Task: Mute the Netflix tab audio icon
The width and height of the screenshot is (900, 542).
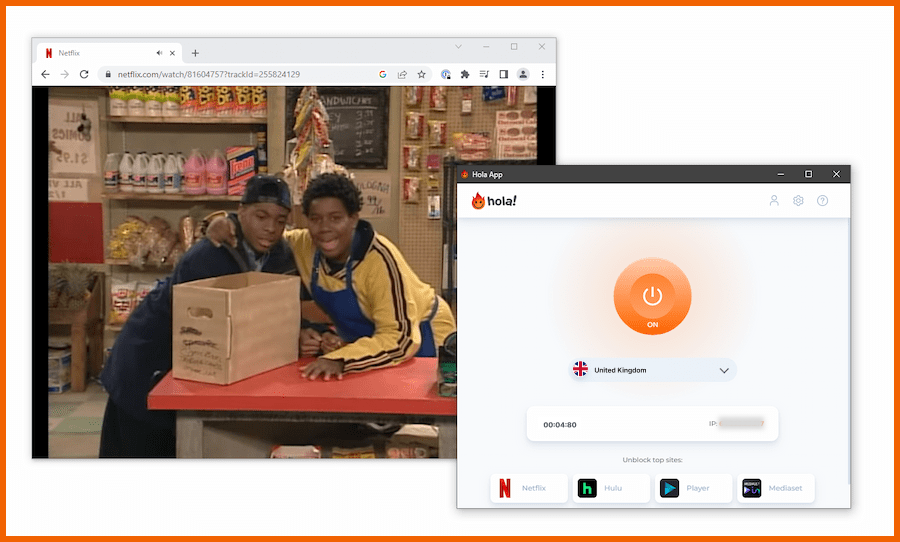Action: point(159,53)
